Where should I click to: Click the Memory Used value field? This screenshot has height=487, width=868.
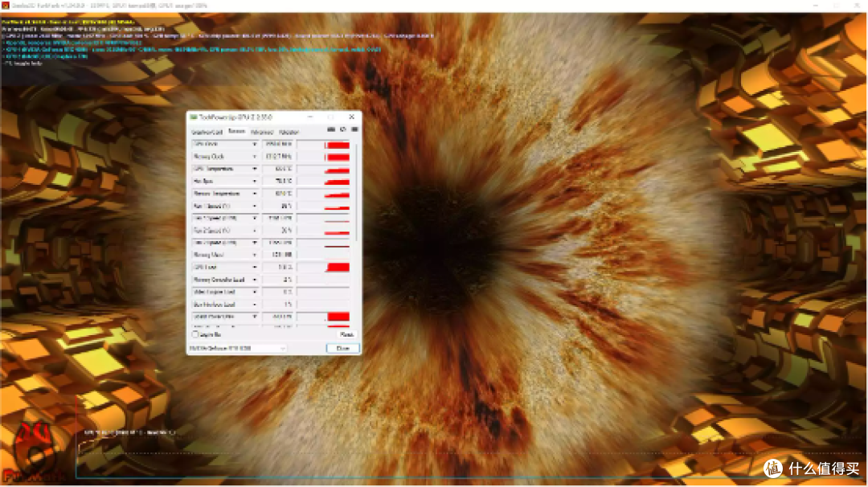tap(278, 255)
